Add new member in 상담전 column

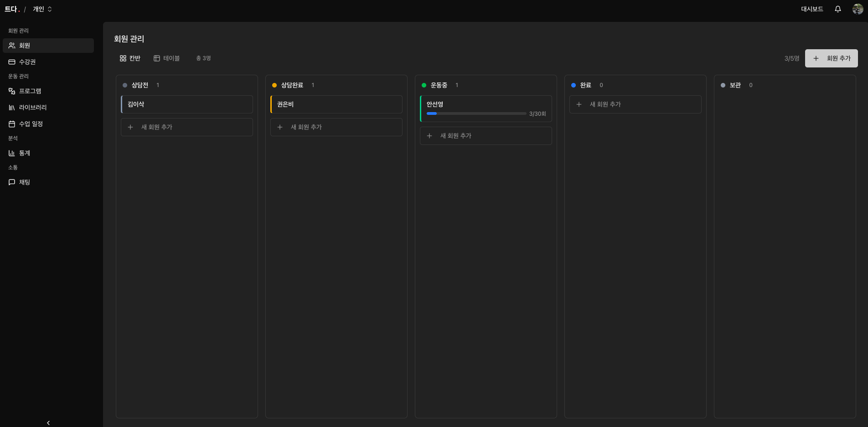[187, 127]
